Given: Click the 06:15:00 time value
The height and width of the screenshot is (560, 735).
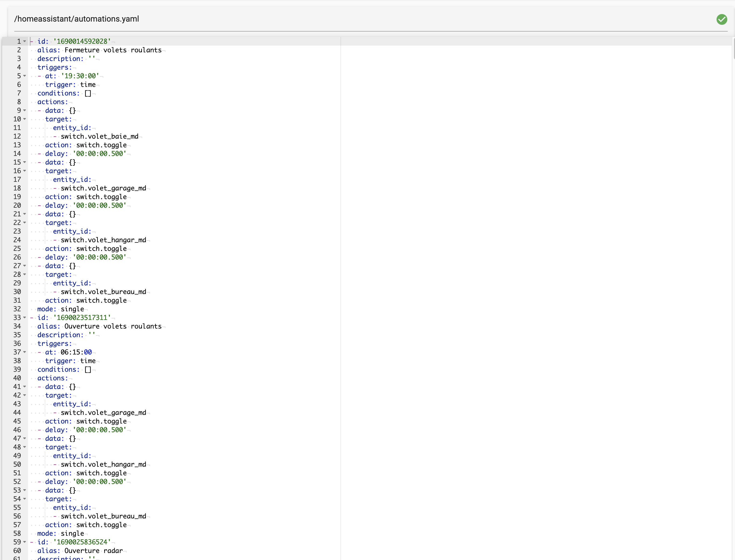Looking at the screenshot, I should coord(76,352).
